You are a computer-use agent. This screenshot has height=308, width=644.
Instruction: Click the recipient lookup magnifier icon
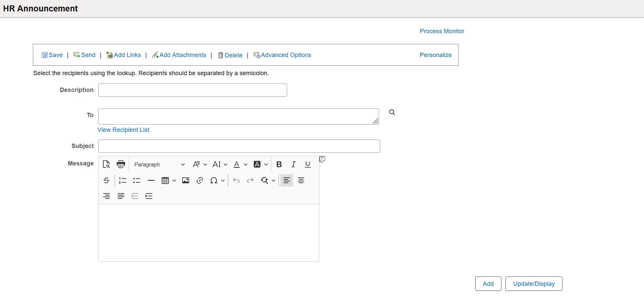tap(392, 112)
